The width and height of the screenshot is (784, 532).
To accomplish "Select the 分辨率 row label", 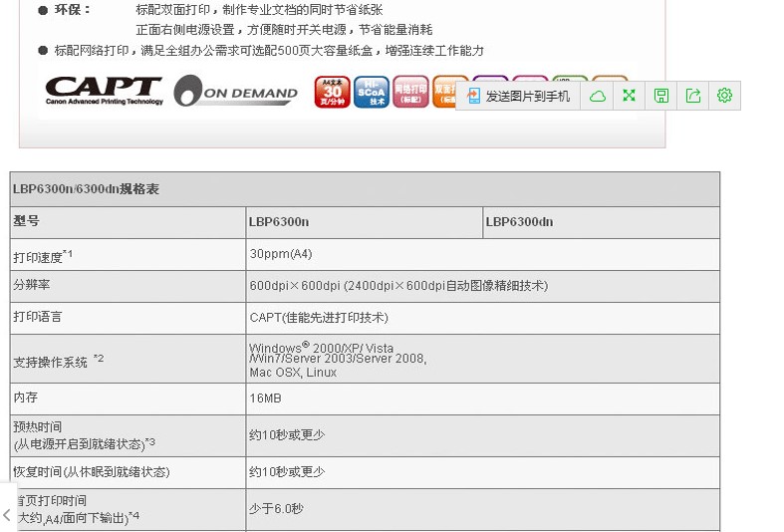I will [x=32, y=285].
